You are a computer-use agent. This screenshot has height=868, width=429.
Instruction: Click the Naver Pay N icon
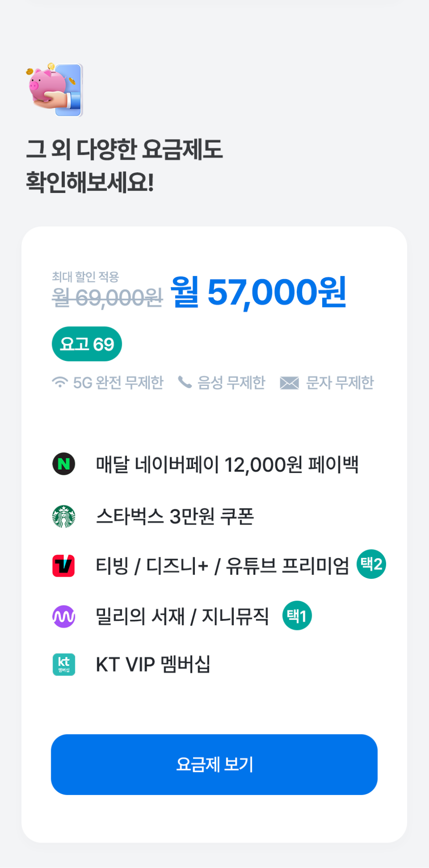point(64,464)
